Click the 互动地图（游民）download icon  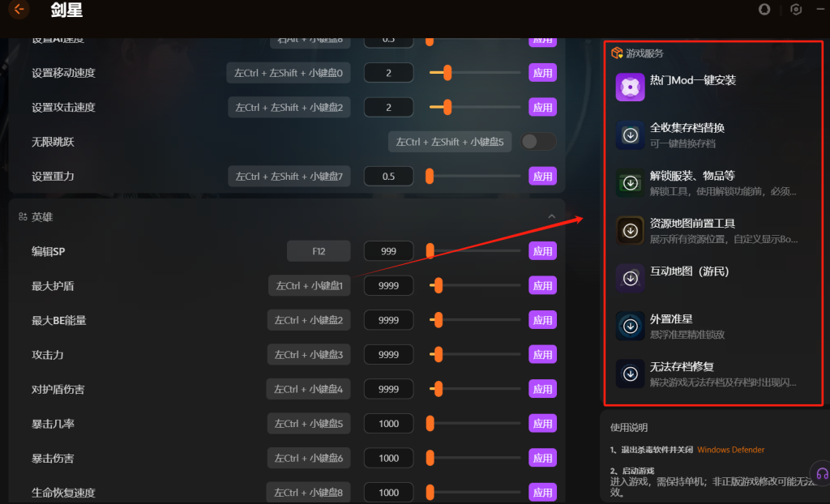tap(630, 278)
